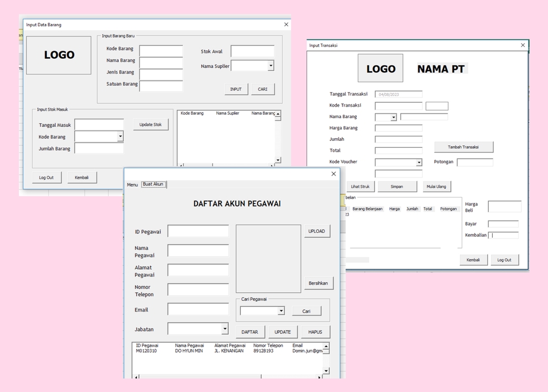548x392 pixels.
Task: Click Kembali in Input Data Barang window
Action: point(82,177)
